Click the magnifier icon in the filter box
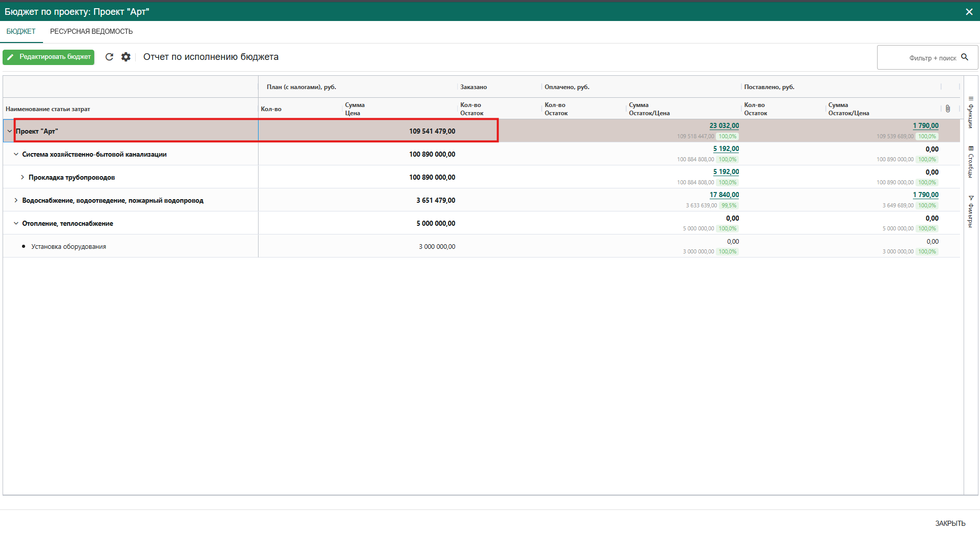The height and width of the screenshot is (533, 980). click(x=965, y=57)
